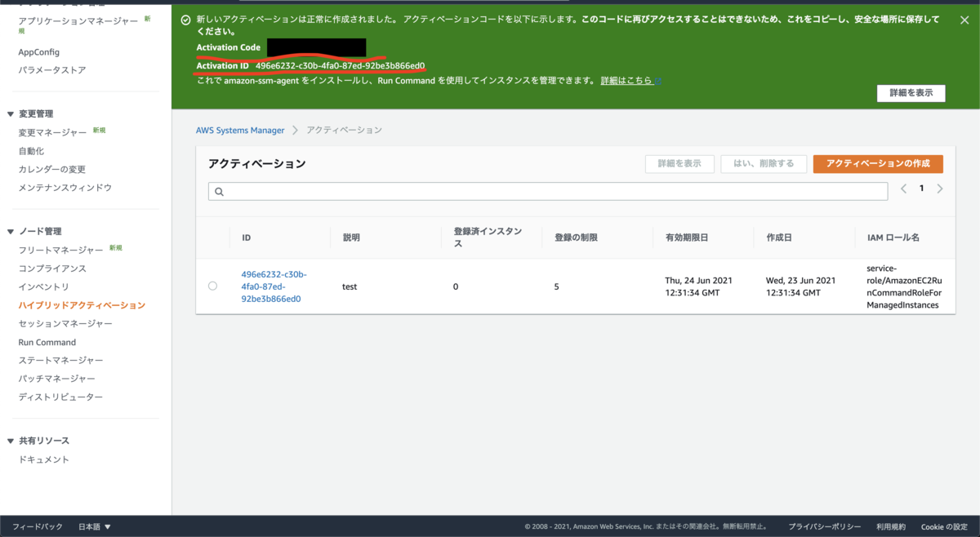This screenshot has height=537, width=980.
Task: Open external link icon after 詳細はこちら
Action: (x=658, y=81)
